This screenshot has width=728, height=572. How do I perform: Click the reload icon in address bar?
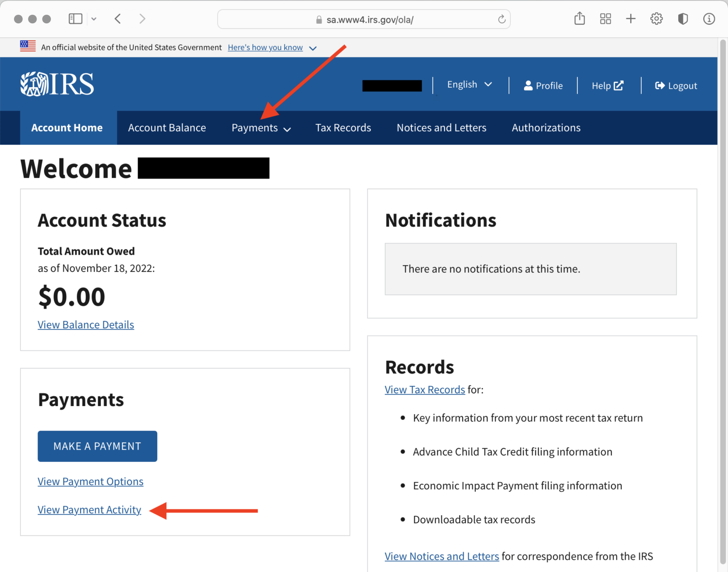pyautogui.click(x=501, y=19)
